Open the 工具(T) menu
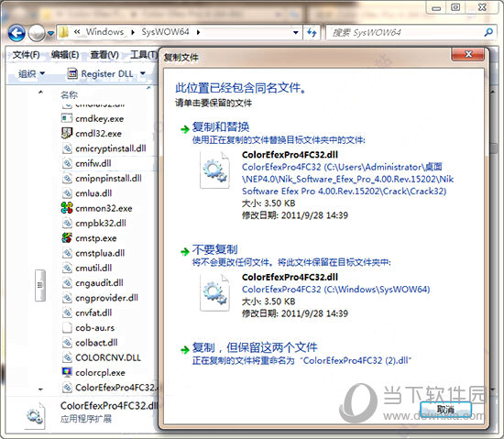Viewport: 504px width, 439px height. tap(143, 55)
